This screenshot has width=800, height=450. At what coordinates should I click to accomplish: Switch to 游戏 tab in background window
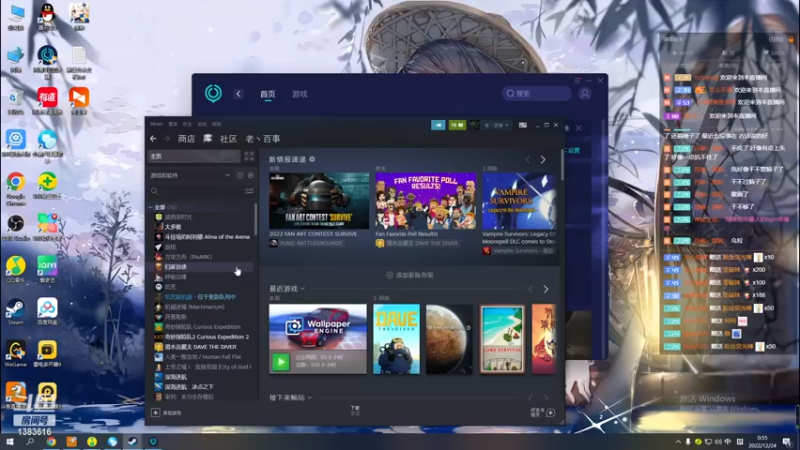pos(299,94)
